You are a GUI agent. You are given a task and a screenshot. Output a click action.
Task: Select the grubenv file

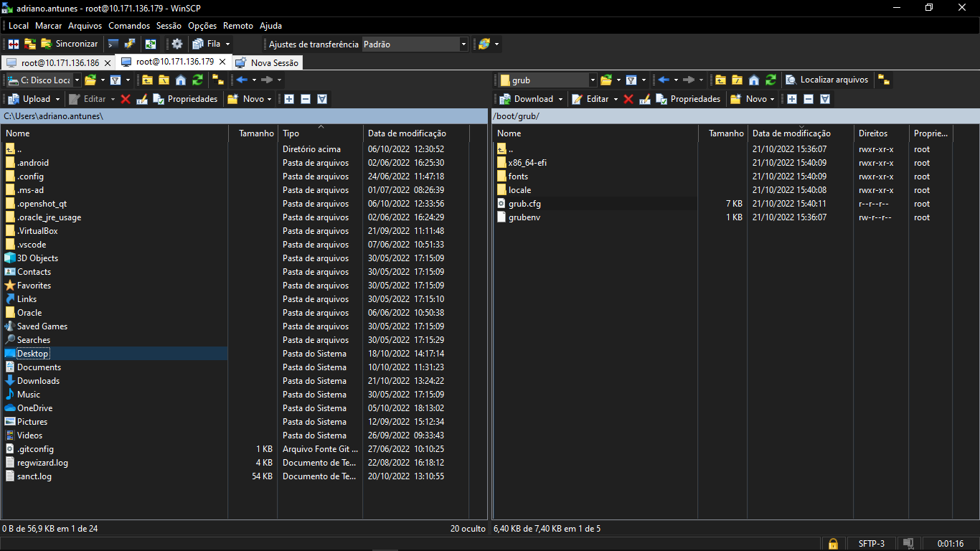524,217
